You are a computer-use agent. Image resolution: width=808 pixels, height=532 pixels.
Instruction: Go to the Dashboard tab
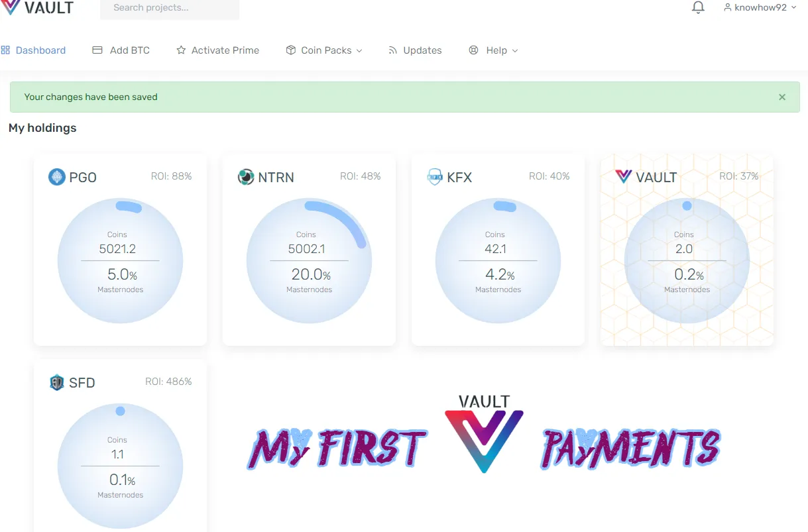[x=33, y=50]
